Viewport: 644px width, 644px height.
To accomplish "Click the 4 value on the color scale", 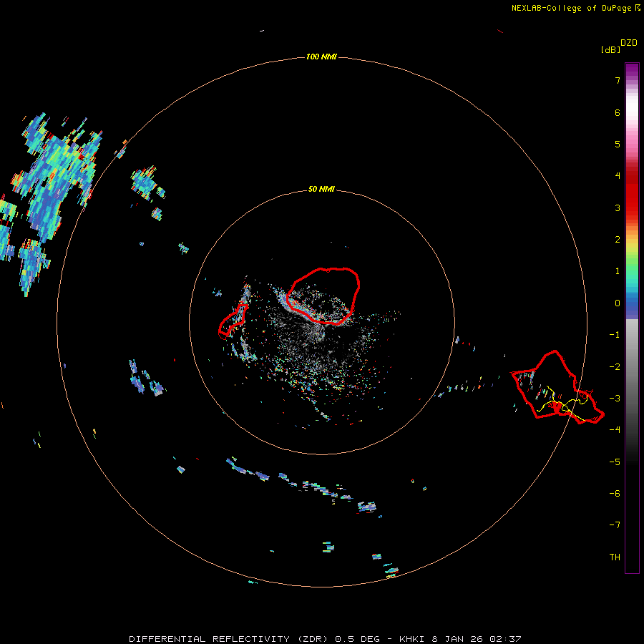I will (618, 176).
